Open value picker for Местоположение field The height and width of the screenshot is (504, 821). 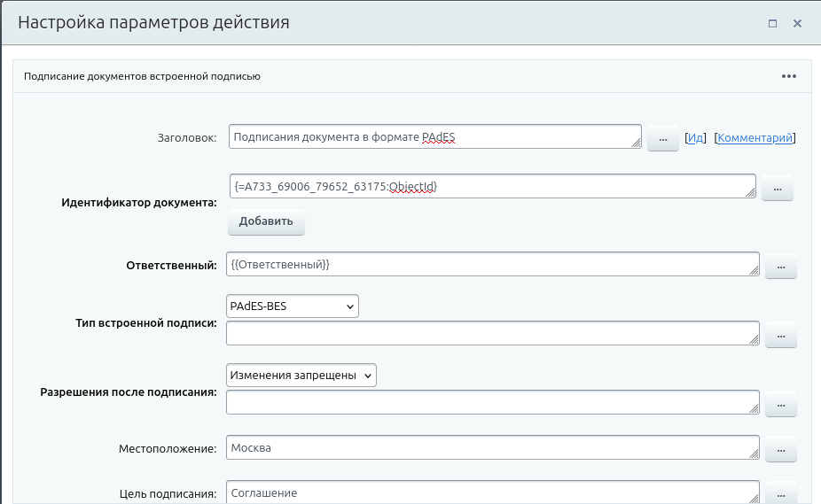(780, 449)
